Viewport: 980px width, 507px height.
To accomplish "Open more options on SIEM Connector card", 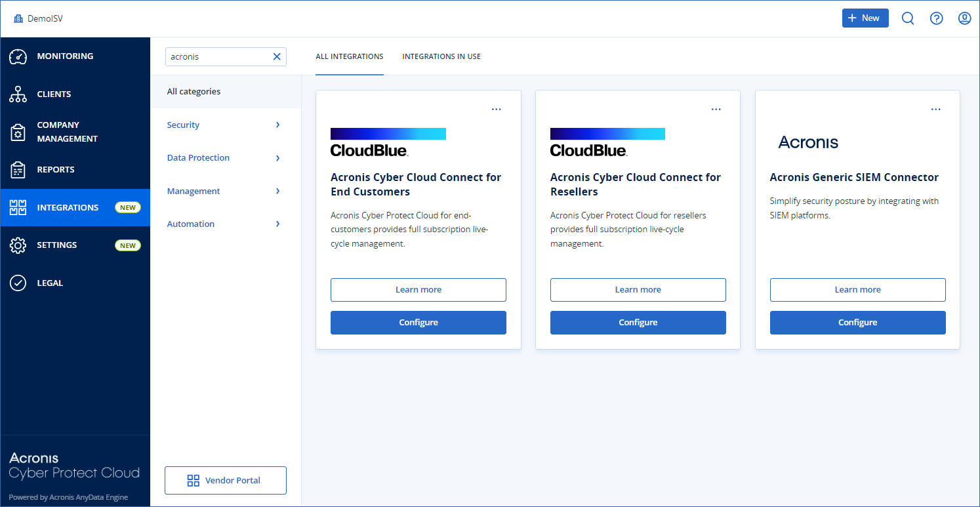I will tap(935, 110).
